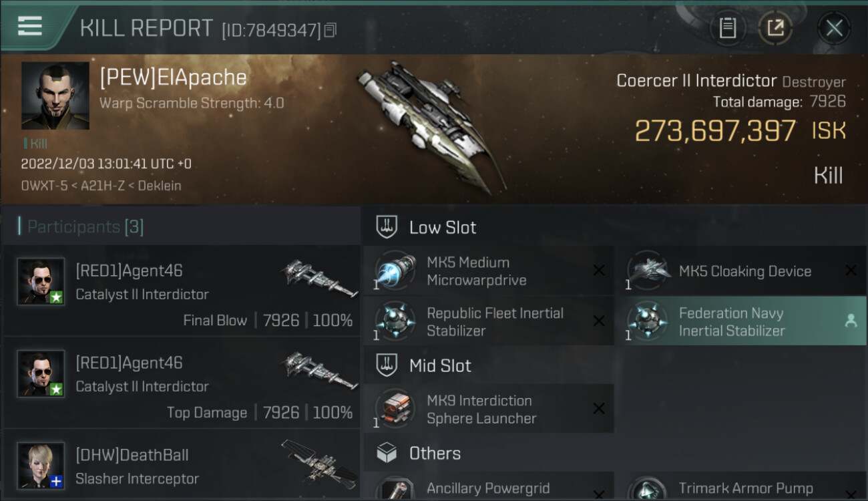Open the hamburger menu

[x=30, y=26]
